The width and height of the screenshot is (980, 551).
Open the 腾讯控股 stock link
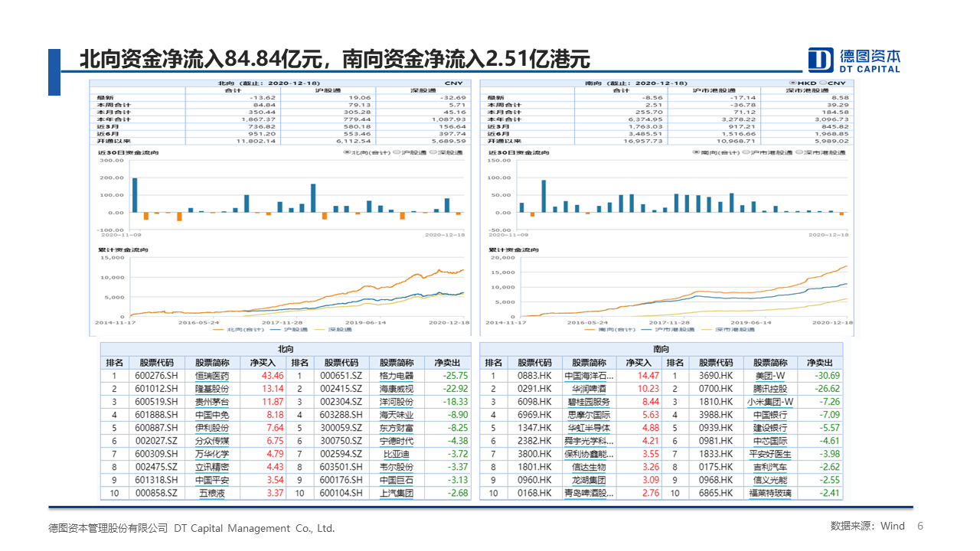770,389
